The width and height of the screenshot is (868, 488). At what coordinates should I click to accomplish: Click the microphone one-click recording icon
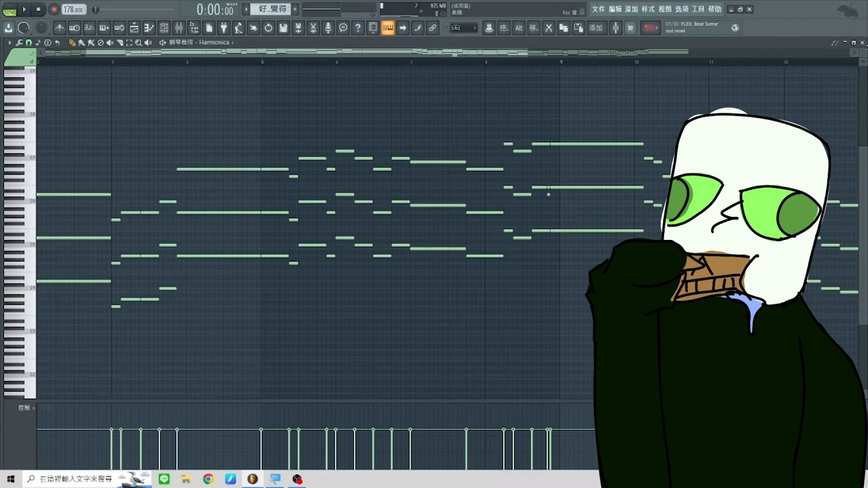click(x=328, y=28)
